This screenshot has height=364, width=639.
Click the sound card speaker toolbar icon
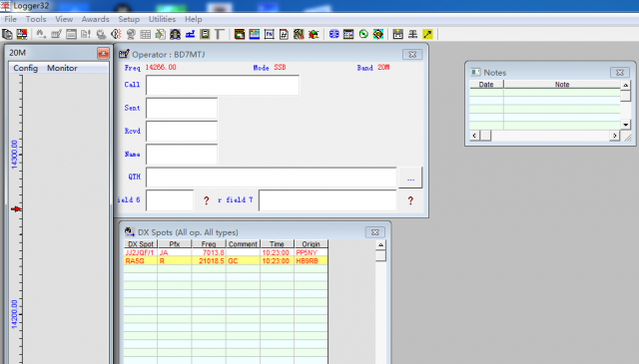(116, 34)
